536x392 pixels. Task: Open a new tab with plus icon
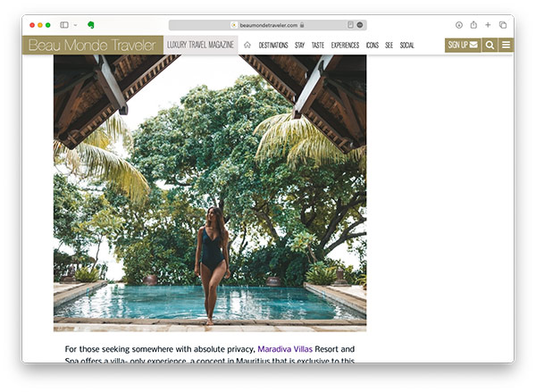[x=488, y=25]
